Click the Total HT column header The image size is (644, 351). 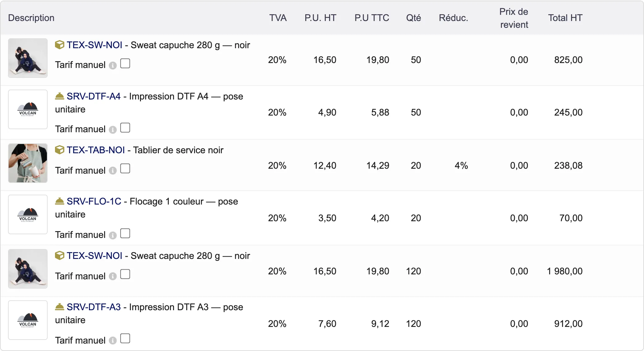coord(565,18)
